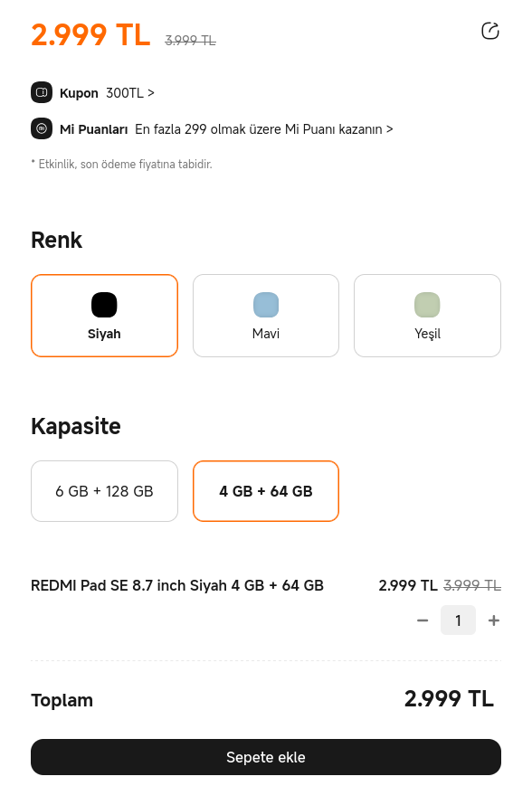
Task: Open the Kupon 300TL details
Action: coord(130,93)
